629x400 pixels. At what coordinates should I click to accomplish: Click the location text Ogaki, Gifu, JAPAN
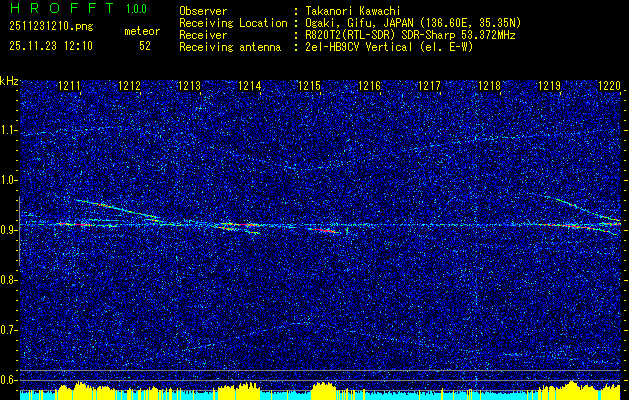(x=358, y=23)
